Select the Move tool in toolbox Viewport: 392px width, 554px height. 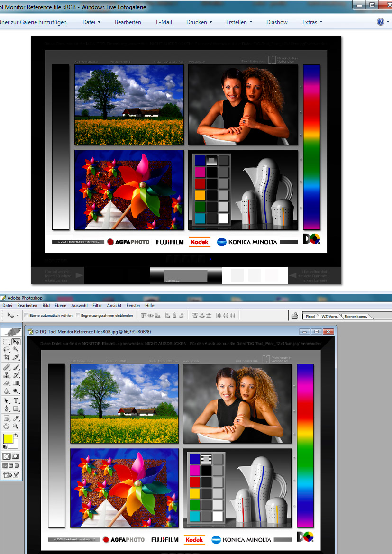(x=16, y=342)
